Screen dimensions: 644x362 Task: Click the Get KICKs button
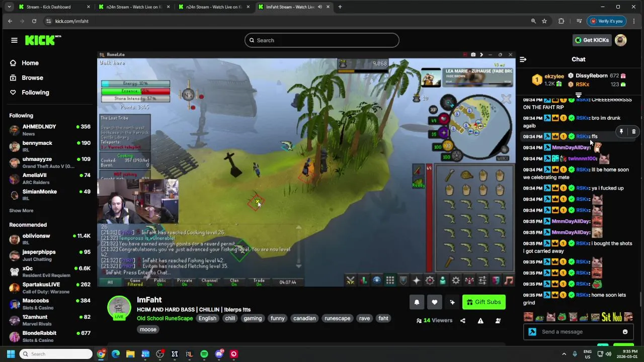[x=592, y=40]
